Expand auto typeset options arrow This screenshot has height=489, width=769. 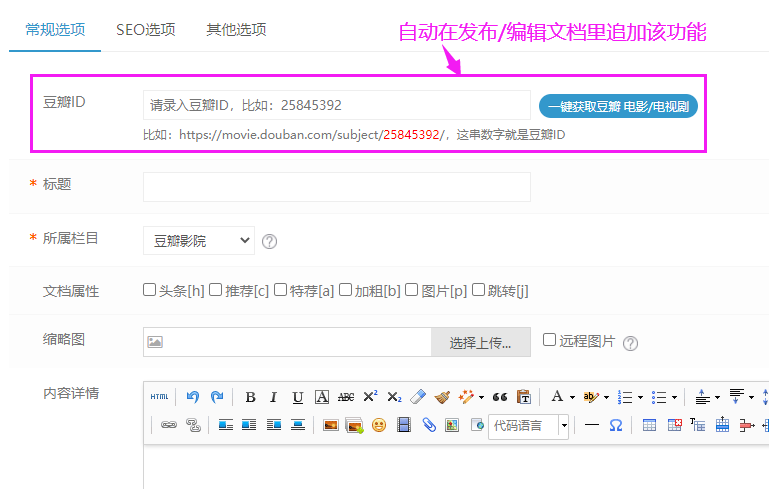coord(481,397)
